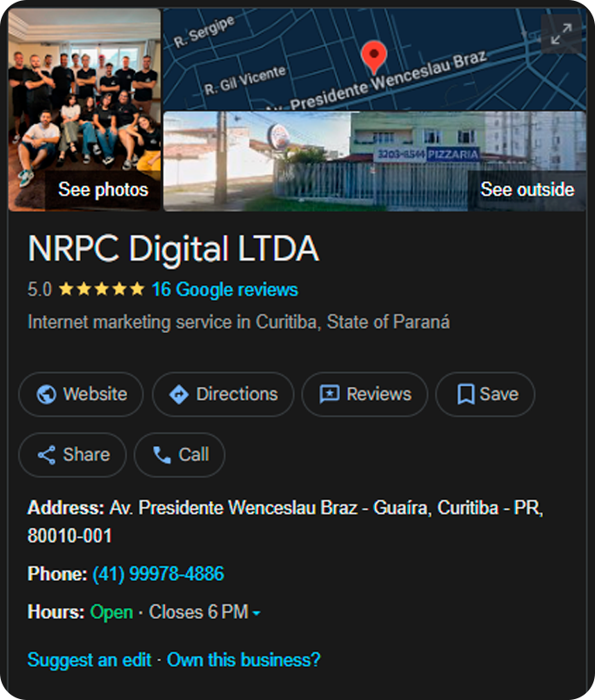The image size is (595, 700).
Task: Click Own this business? link
Action: (x=244, y=659)
